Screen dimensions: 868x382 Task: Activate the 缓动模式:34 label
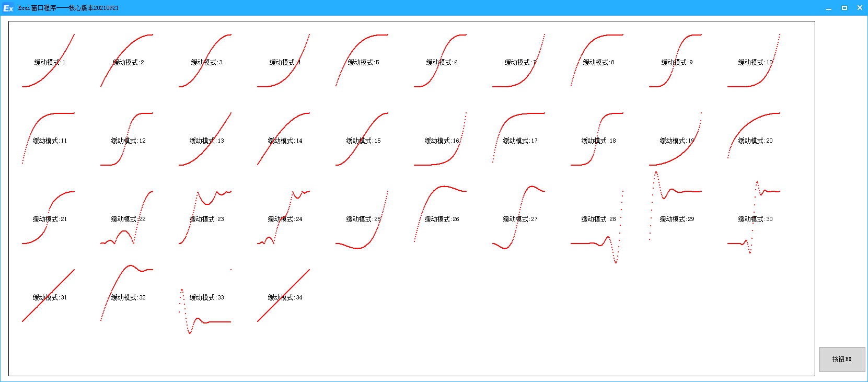[285, 297]
